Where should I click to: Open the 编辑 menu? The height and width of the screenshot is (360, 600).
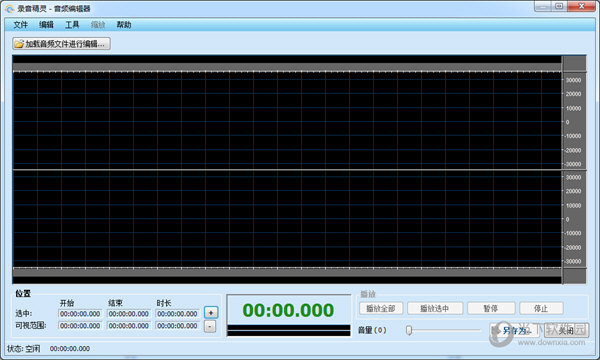click(46, 25)
